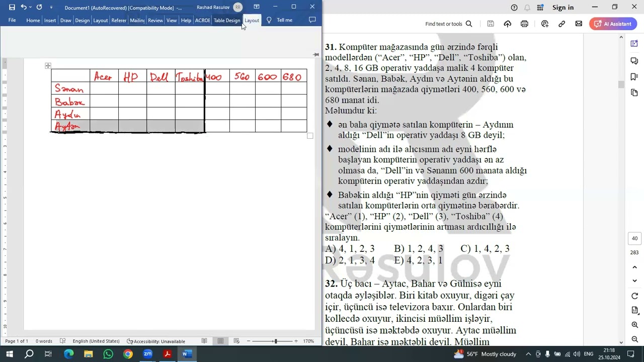Open spelling and proofing check icon

(63, 341)
